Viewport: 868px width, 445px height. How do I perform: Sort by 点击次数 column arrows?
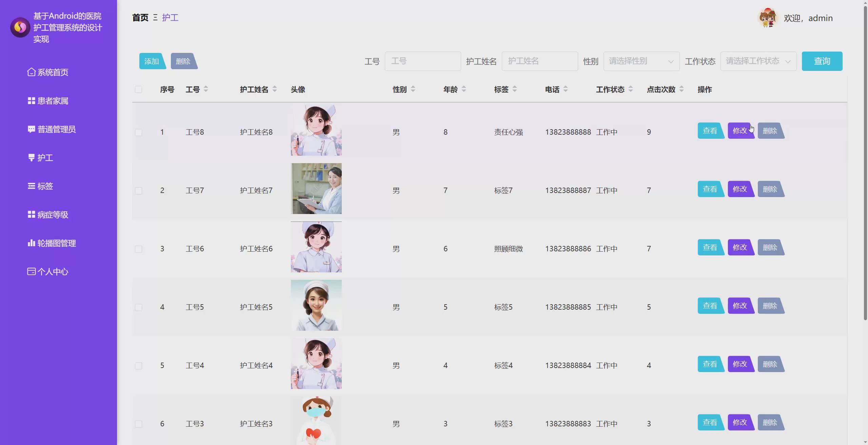point(682,89)
